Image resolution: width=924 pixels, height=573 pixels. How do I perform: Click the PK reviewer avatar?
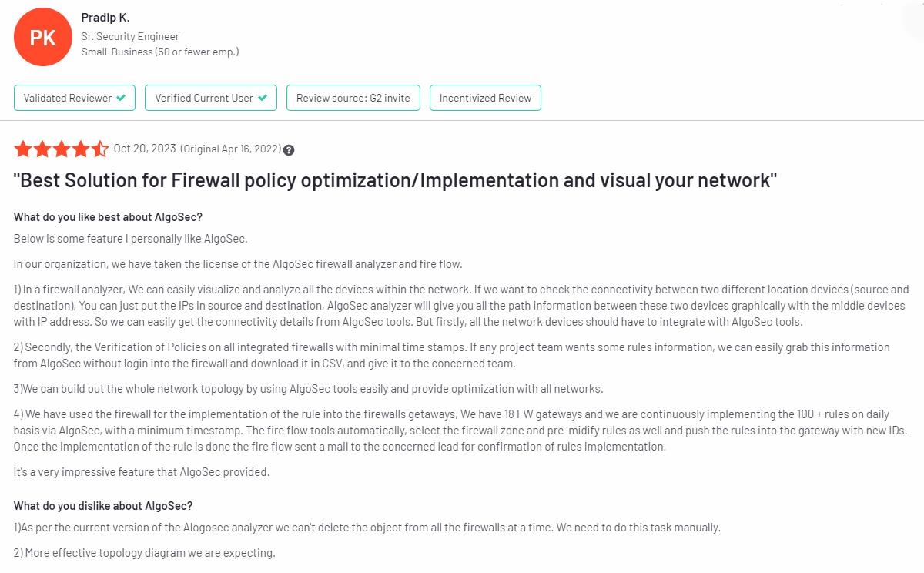42,37
